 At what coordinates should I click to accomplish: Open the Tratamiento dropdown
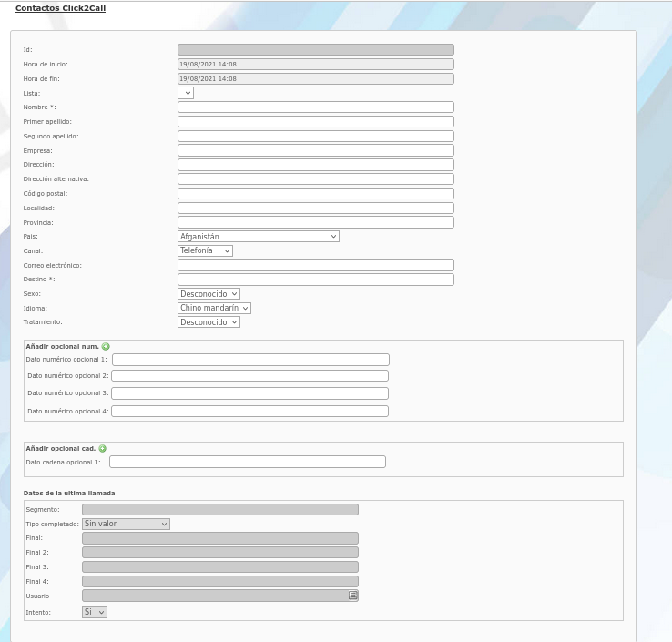[209, 322]
